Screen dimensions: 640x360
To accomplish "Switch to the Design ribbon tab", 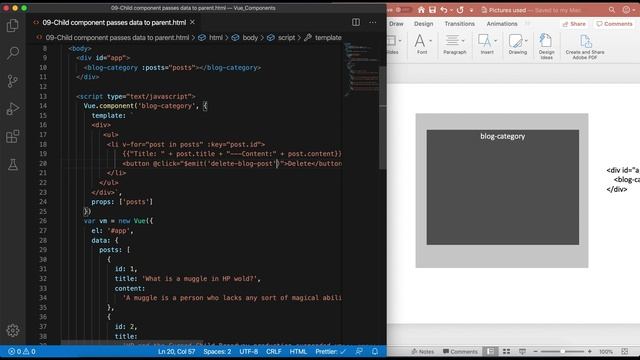I will pos(423,24).
